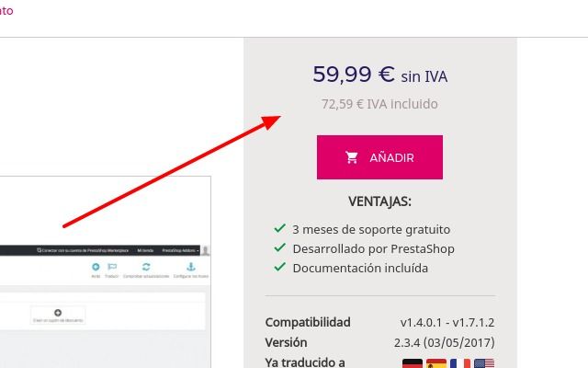Image resolution: width=588 pixels, height=368 pixels.
Task: Click Conectar con su cuenta de PrestaShop Marketplace
Action: click(x=83, y=250)
